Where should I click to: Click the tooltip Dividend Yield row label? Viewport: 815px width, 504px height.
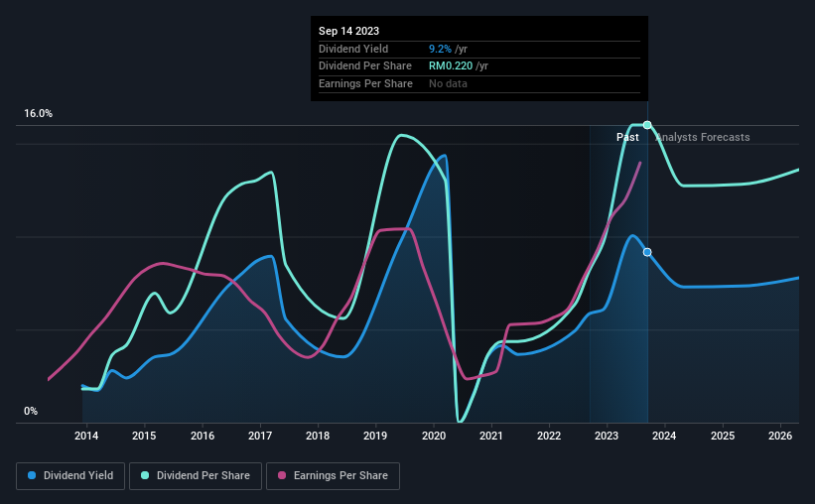(353, 49)
